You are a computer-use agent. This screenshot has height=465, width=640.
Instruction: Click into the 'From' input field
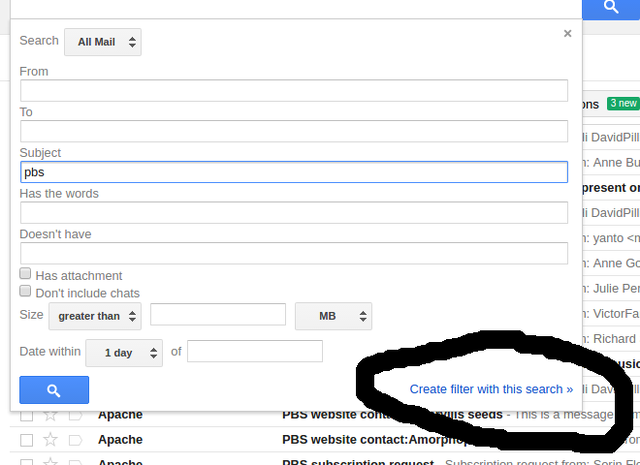(x=294, y=90)
